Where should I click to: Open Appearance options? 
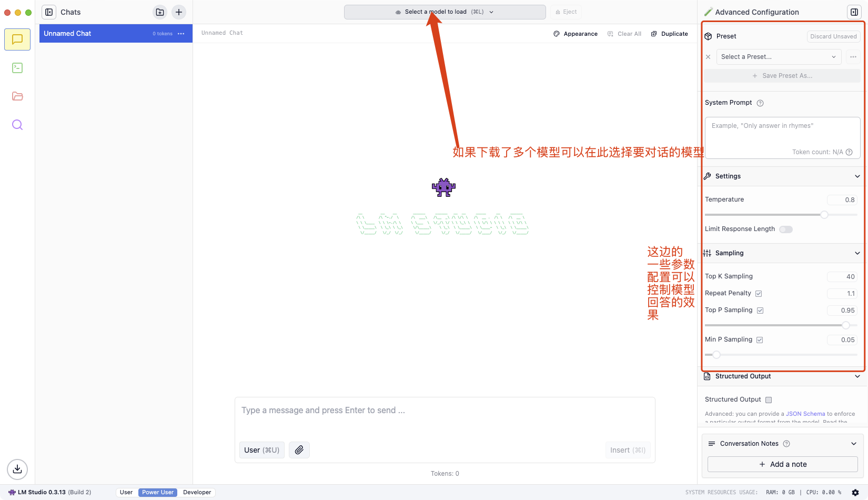576,34
